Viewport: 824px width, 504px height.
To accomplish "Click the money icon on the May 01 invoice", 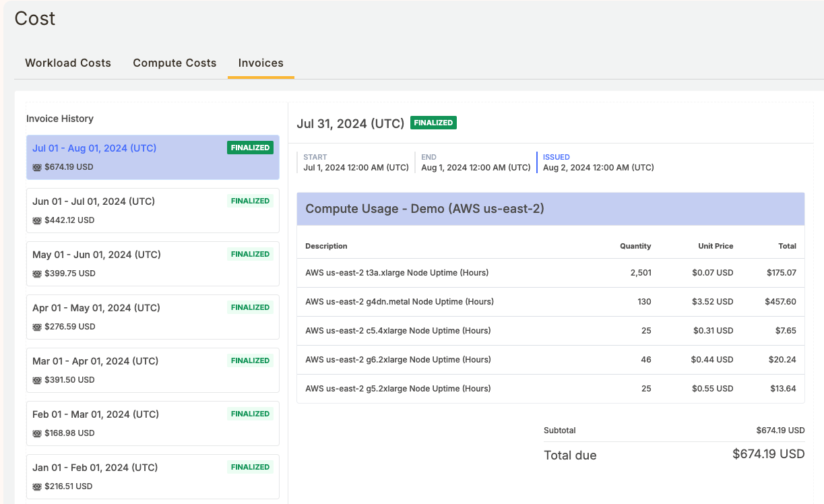I will (x=36, y=273).
